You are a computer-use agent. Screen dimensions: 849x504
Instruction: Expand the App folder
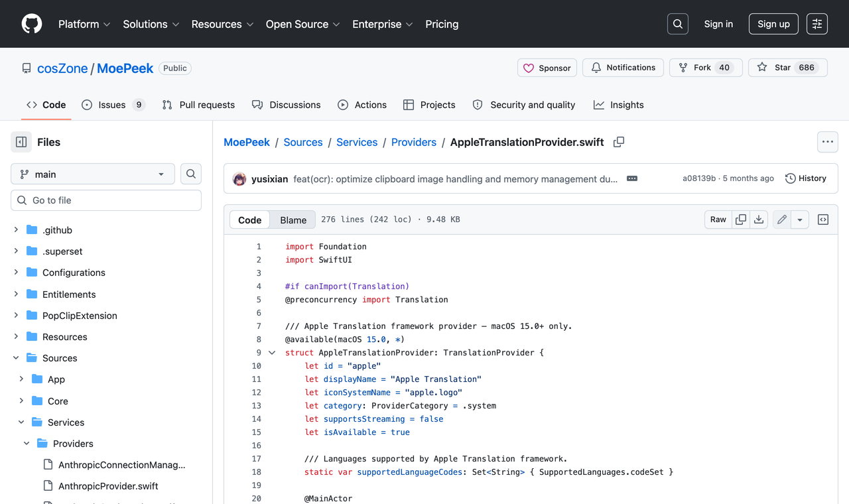coord(21,379)
